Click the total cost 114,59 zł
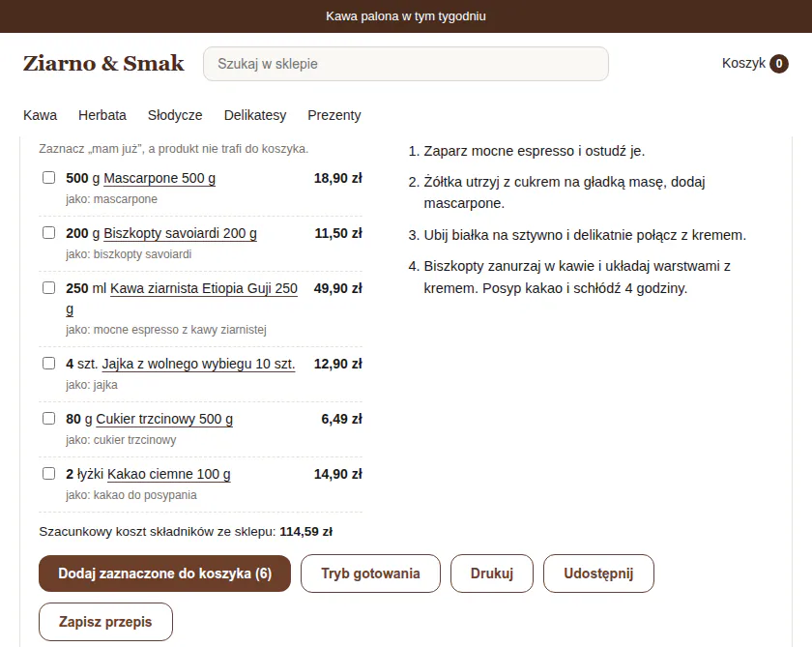812x647 pixels. [306, 532]
